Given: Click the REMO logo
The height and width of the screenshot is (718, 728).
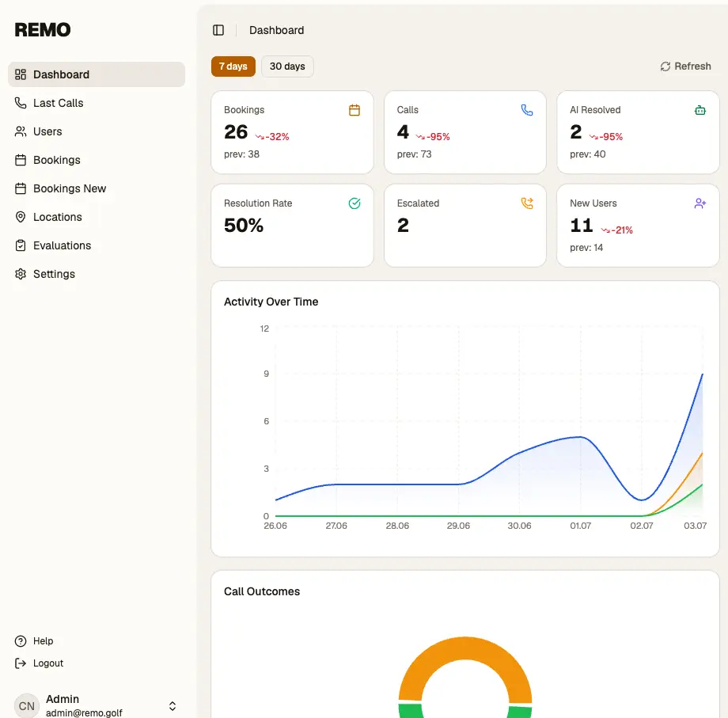Looking at the screenshot, I should point(43,30).
